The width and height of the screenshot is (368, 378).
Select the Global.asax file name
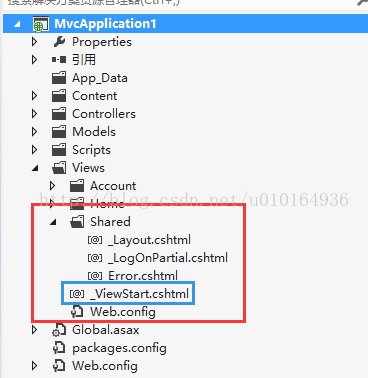pyautogui.click(x=106, y=330)
